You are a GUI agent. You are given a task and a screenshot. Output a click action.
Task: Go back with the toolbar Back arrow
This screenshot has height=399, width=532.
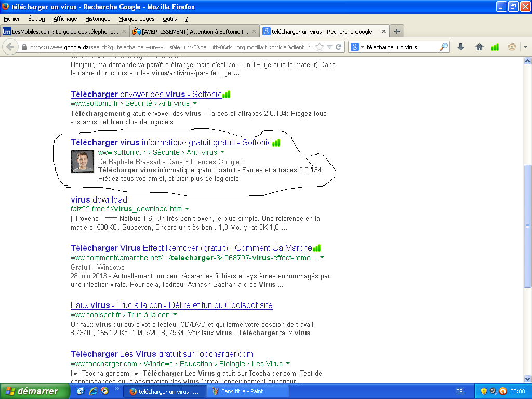(10, 47)
